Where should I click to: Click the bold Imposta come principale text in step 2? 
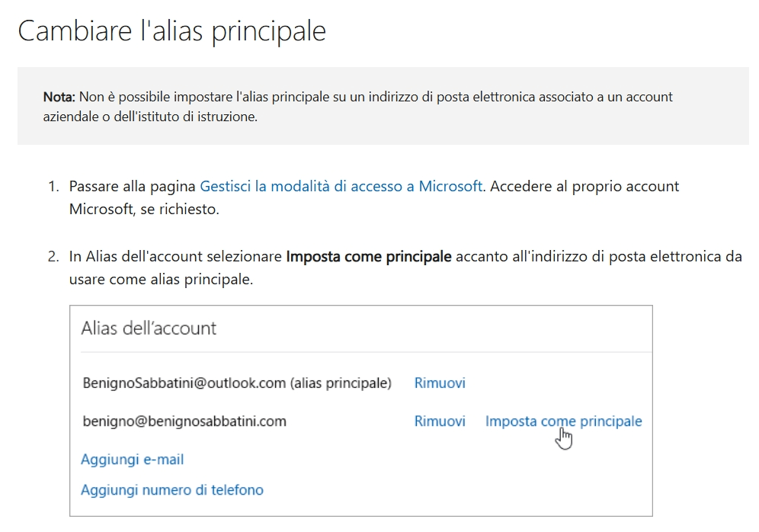point(369,257)
